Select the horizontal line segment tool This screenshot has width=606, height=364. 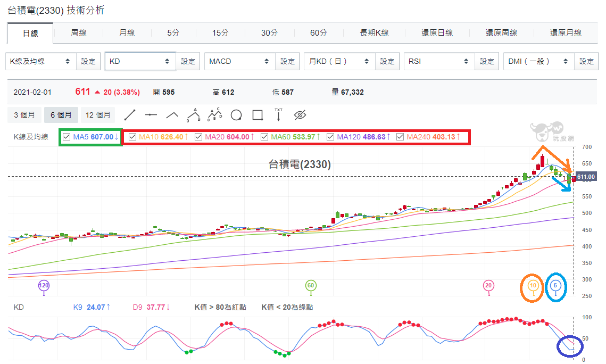coord(151,115)
